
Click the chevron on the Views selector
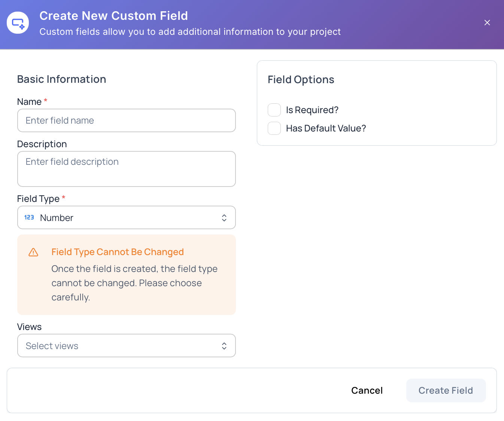(224, 345)
